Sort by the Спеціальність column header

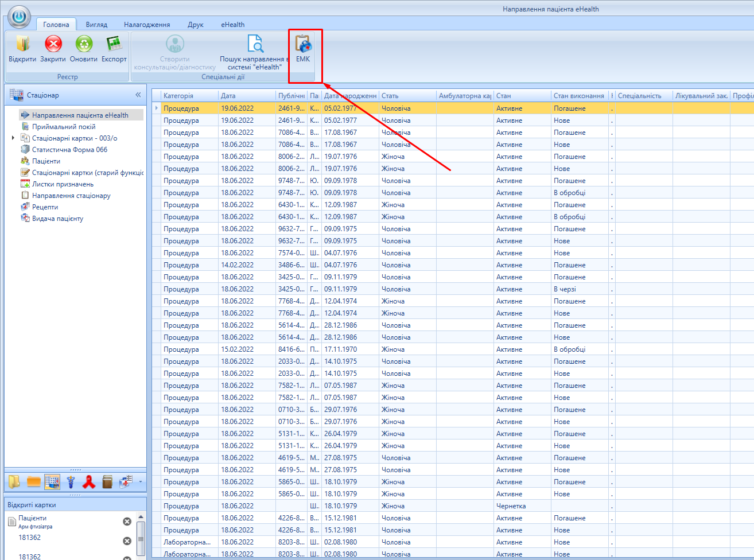(644, 96)
